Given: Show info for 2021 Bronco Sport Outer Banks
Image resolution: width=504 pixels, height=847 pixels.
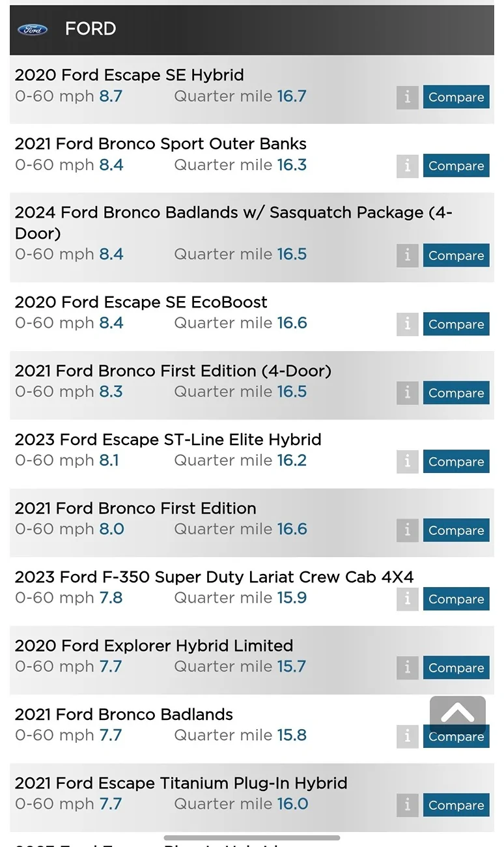Looking at the screenshot, I should 407,166.
